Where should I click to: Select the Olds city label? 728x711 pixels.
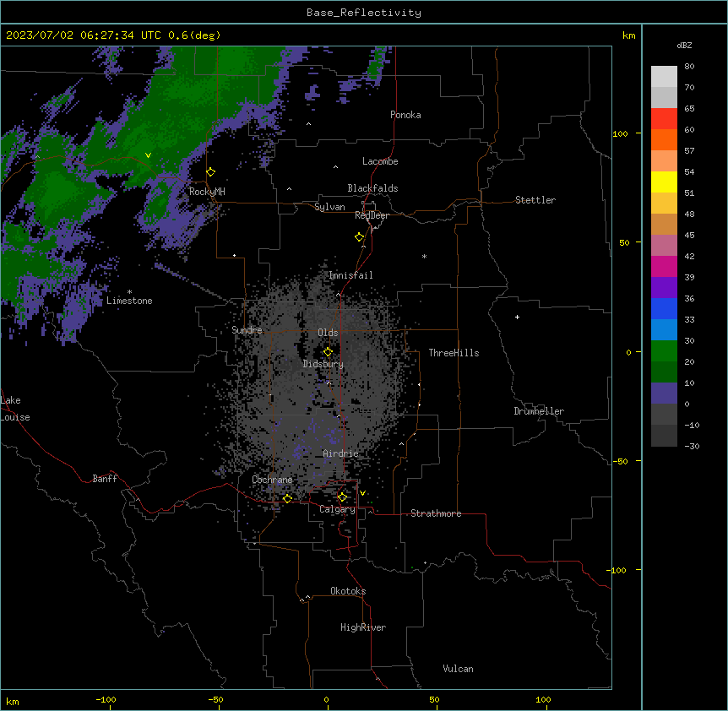coord(328,333)
